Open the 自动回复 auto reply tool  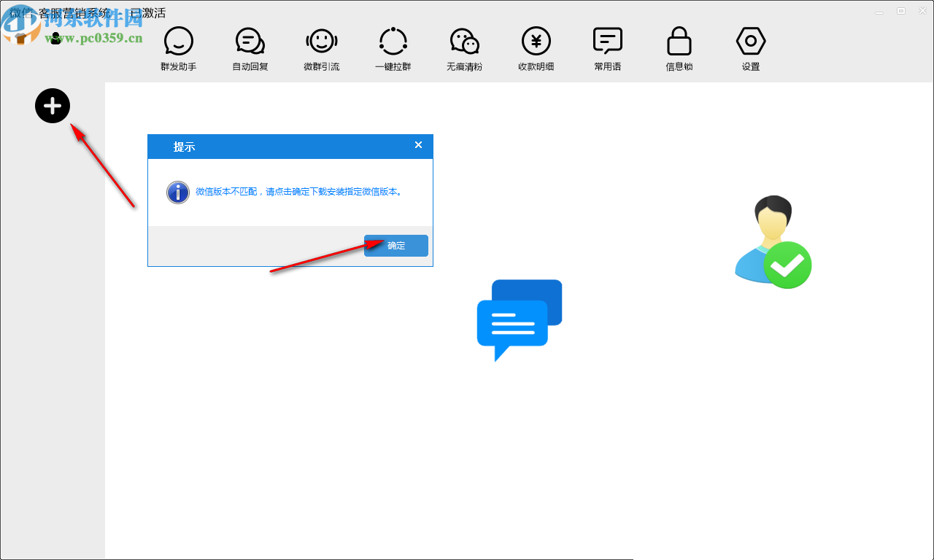[x=250, y=49]
